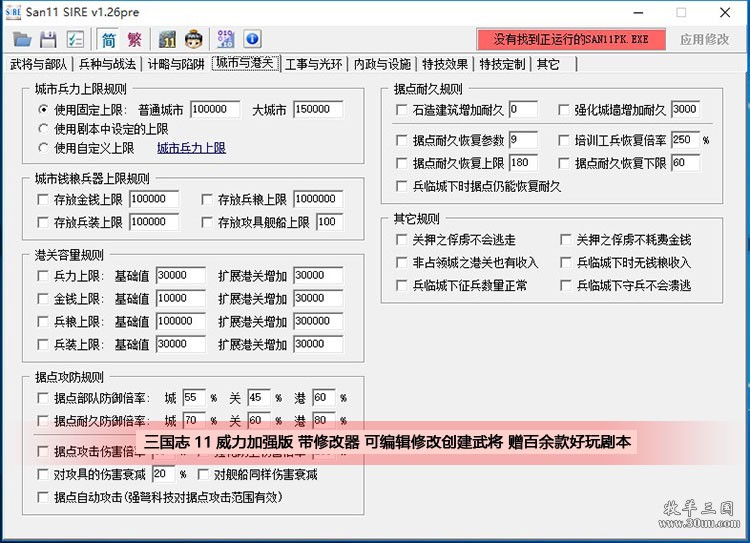Screen dimensions: 750x543
Task: Select the 城市与港关 tab
Action: coord(245,63)
